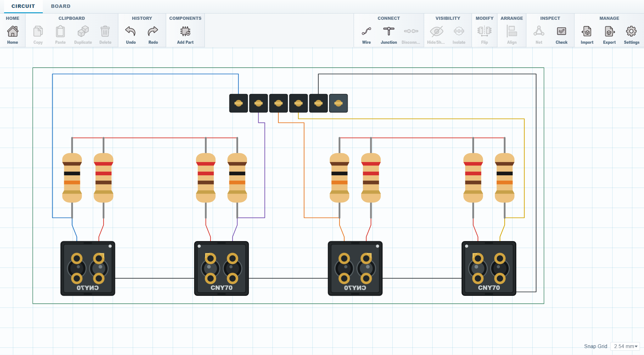Click the Align arrange icon
This screenshot has height=355, width=644.
pos(512,31)
